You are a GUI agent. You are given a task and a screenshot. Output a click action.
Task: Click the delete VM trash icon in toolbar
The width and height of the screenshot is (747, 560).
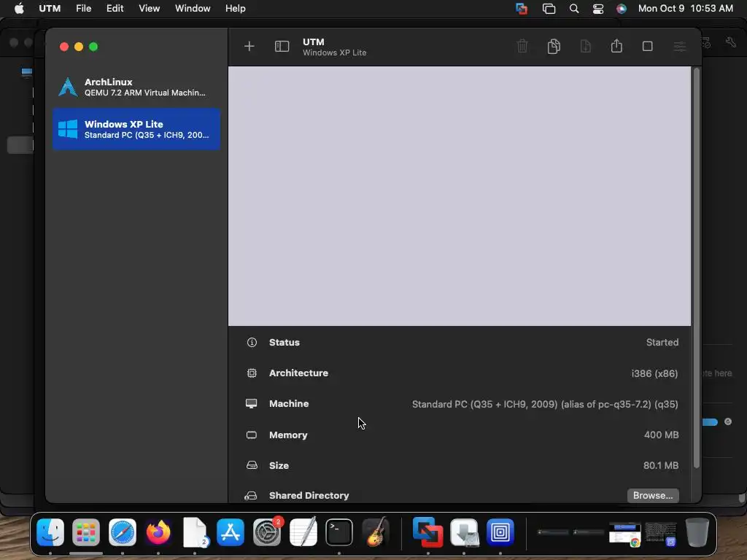522,46
